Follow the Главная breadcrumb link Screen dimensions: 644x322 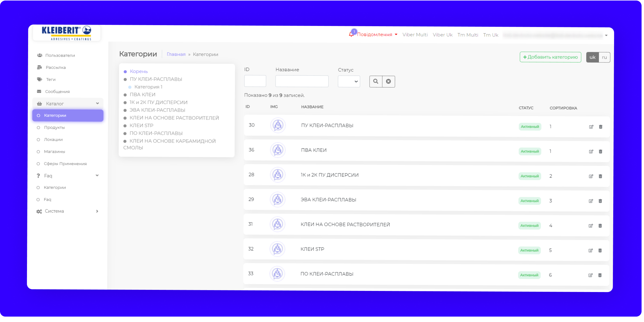tap(176, 54)
